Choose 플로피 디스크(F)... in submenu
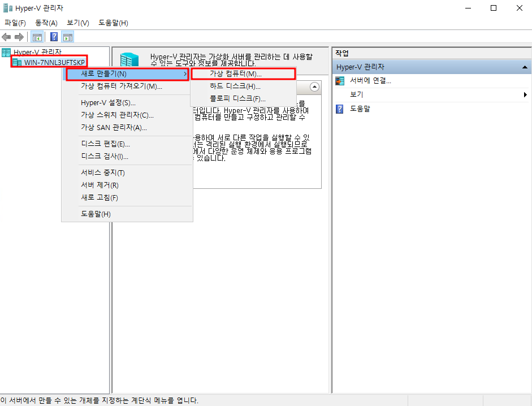This screenshot has height=406, width=532. (x=243, y=99)
